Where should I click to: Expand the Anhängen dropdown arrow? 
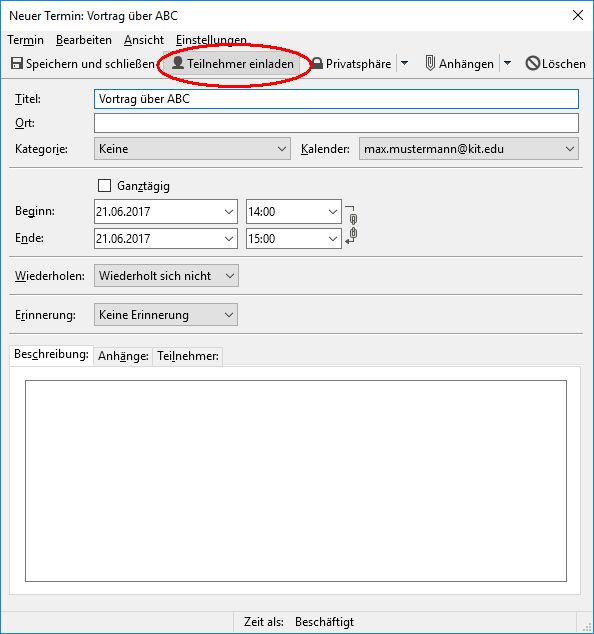(x=507, y=63)
